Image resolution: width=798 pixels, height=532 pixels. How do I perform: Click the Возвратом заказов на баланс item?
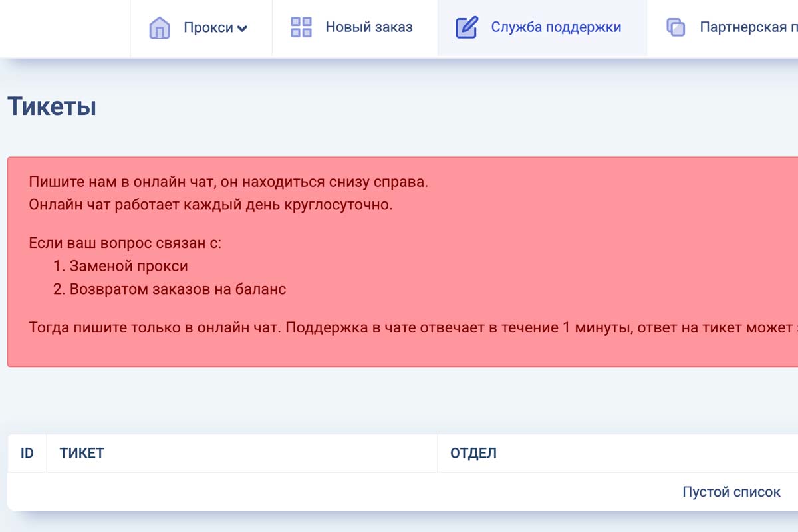178,289
